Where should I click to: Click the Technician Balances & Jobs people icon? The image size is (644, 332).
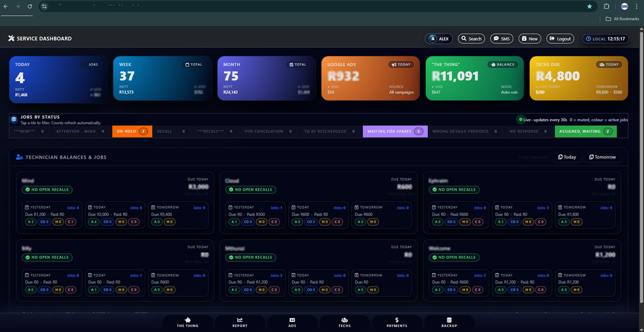[x=19, y=157]
